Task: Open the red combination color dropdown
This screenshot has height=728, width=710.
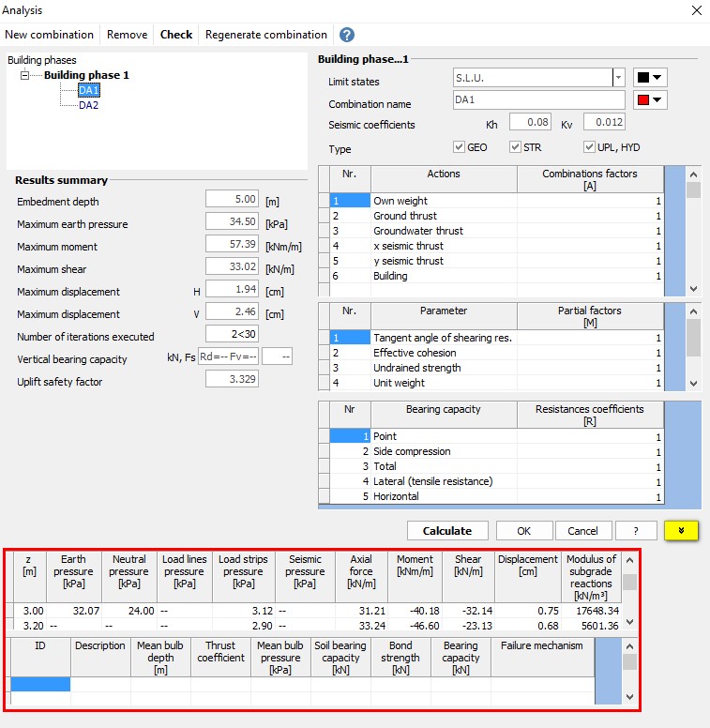Action: click(x=650, y=99)
